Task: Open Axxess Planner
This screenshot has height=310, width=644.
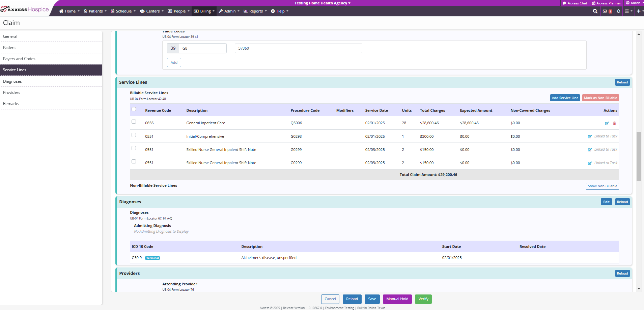Action: (606, 3)
